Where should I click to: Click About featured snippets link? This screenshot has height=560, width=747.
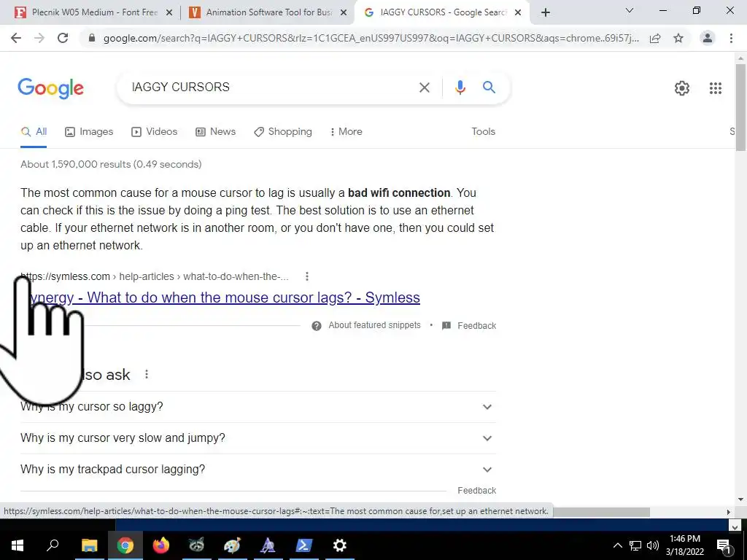[374, 325]
